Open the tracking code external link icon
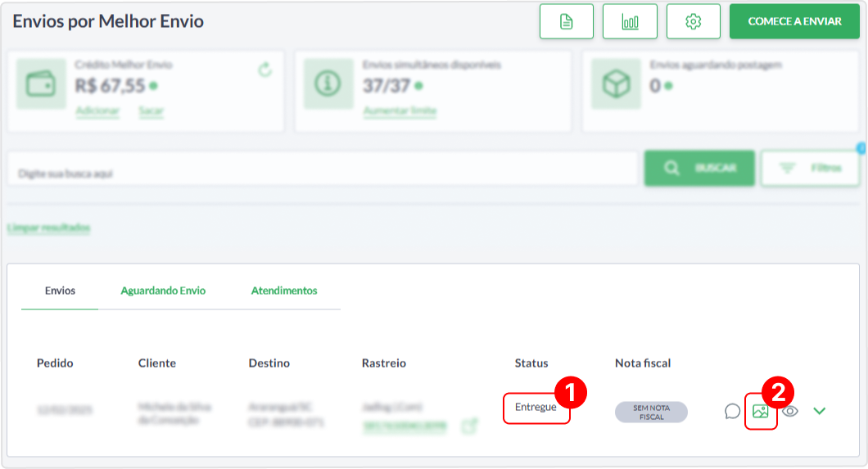This screenshot has height=469, width=868. [x=469, y=426]
